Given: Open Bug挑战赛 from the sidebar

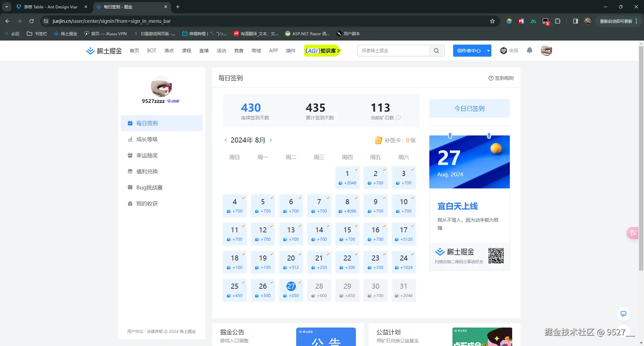Looking at the screenshot, I should point(149,187).
